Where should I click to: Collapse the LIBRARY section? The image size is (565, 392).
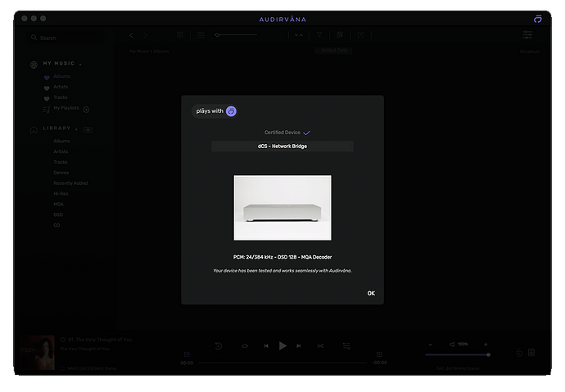click(76, 129)
